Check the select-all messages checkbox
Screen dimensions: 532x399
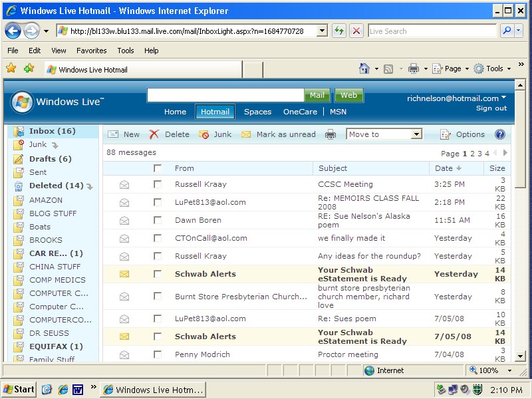(158, 168)
